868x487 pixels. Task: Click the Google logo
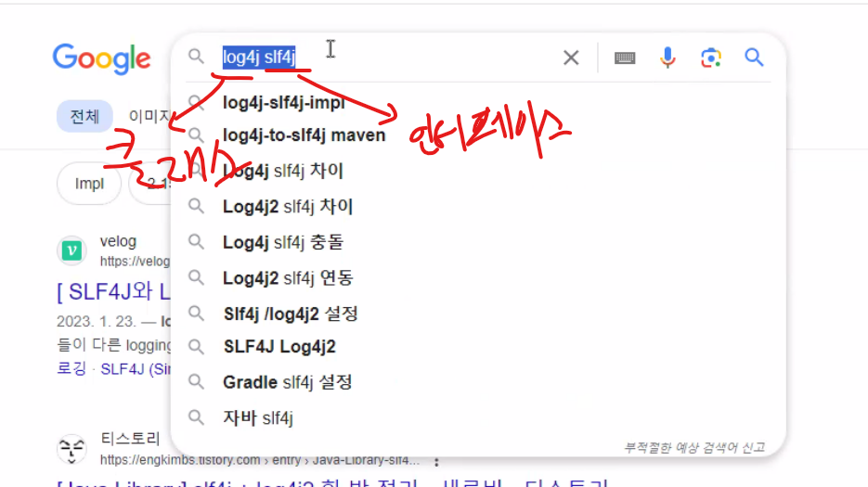[101, 58]
